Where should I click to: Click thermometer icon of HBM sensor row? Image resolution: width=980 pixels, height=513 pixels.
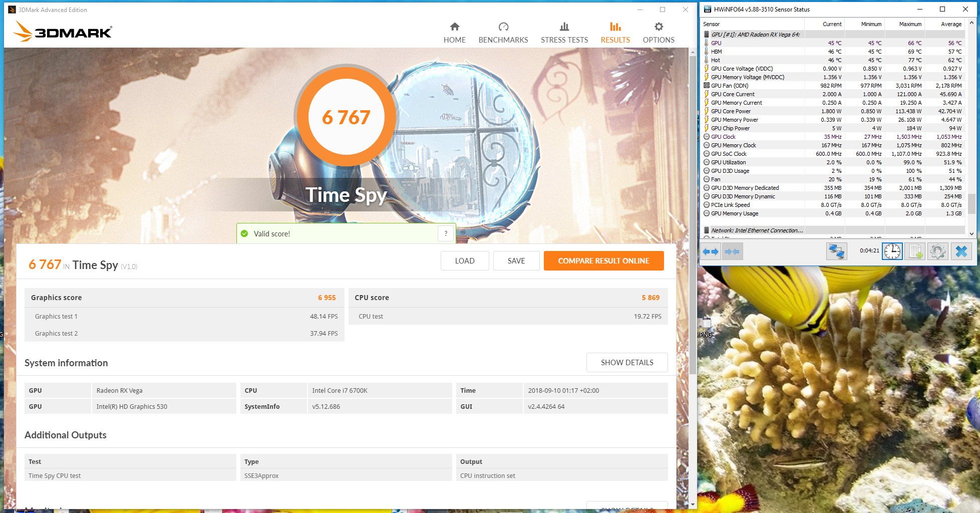(707, 52)
